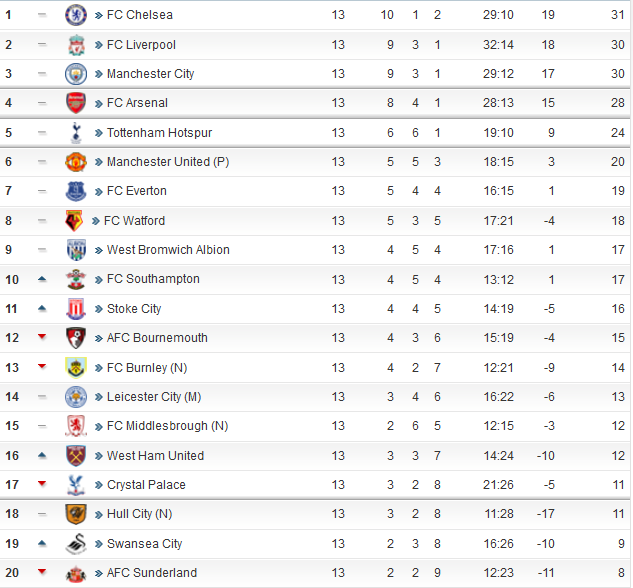Open the Manchester City team link
This screenshot has width=633, height=588.
[151, 74]
